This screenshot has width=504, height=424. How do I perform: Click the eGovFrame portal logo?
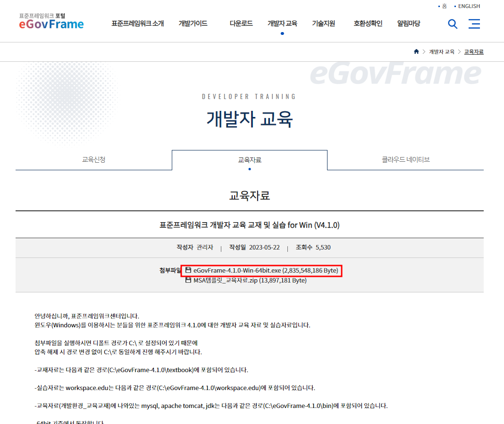(x=51, y=21)
